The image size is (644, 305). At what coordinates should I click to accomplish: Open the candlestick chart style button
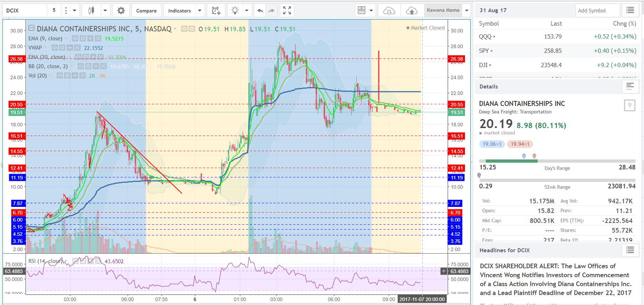91,11
